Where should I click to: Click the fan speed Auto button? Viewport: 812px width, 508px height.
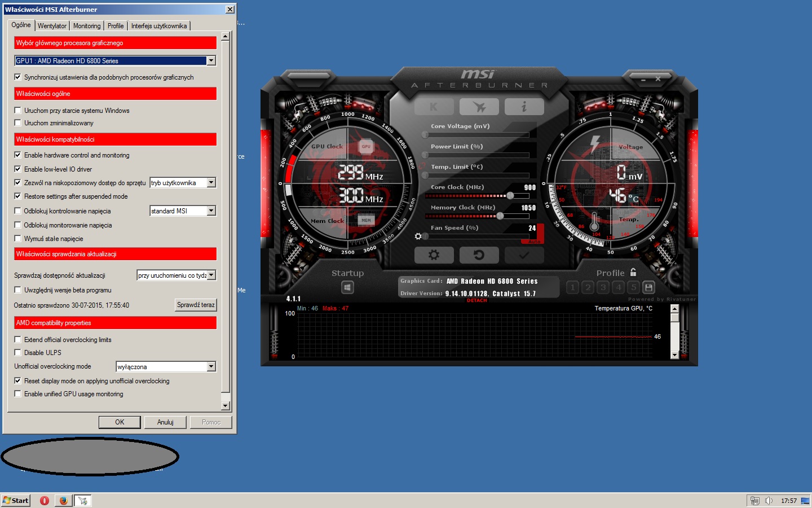click(x=535, y=242)
